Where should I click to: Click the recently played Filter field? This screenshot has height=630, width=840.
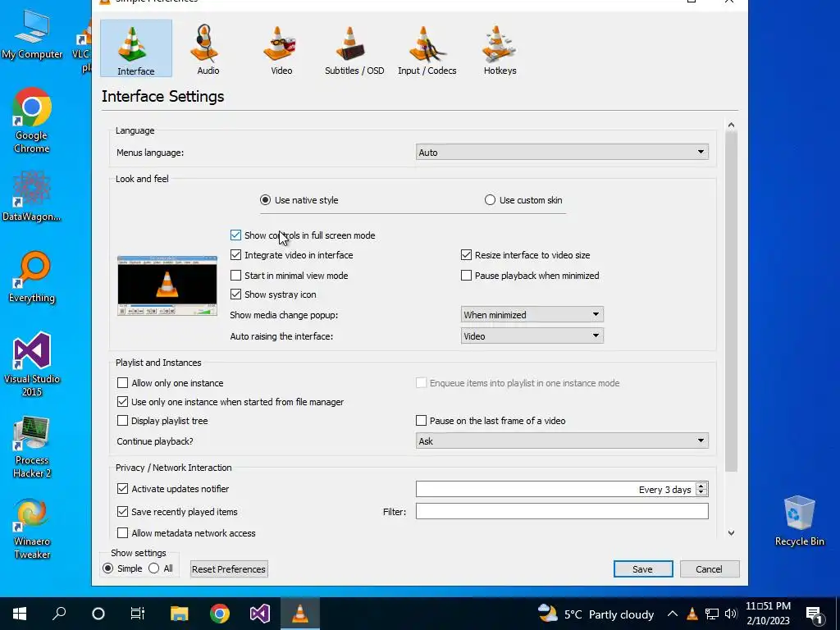(x=562, y=512)
